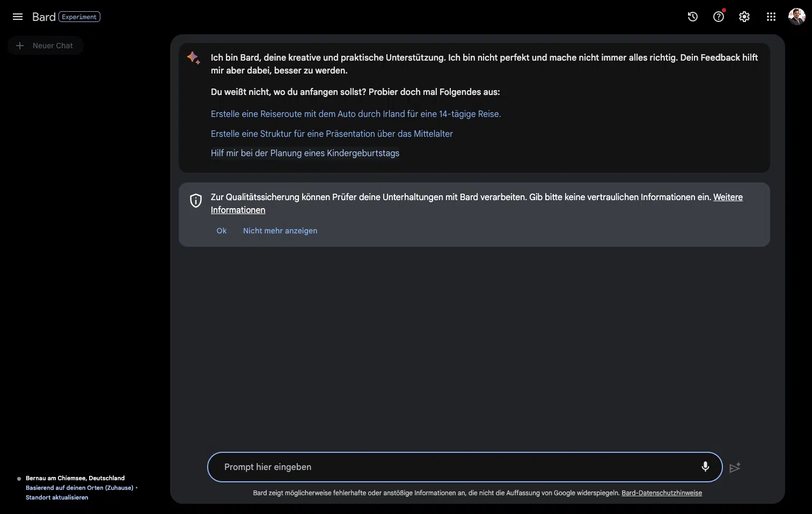Activate voice input microphone
The height and width of the screenshot is (514, 812).
click(705, 467)
